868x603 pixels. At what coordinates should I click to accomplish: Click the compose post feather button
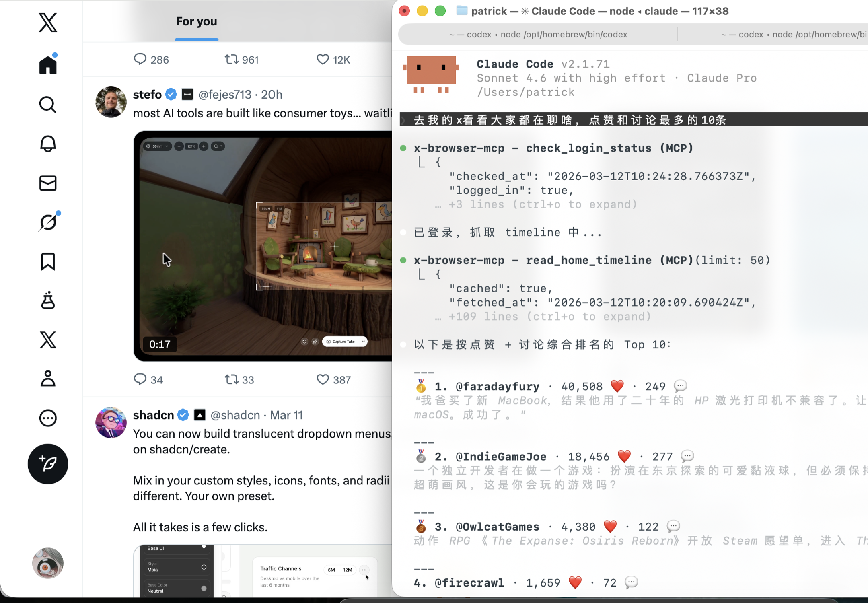48,464
